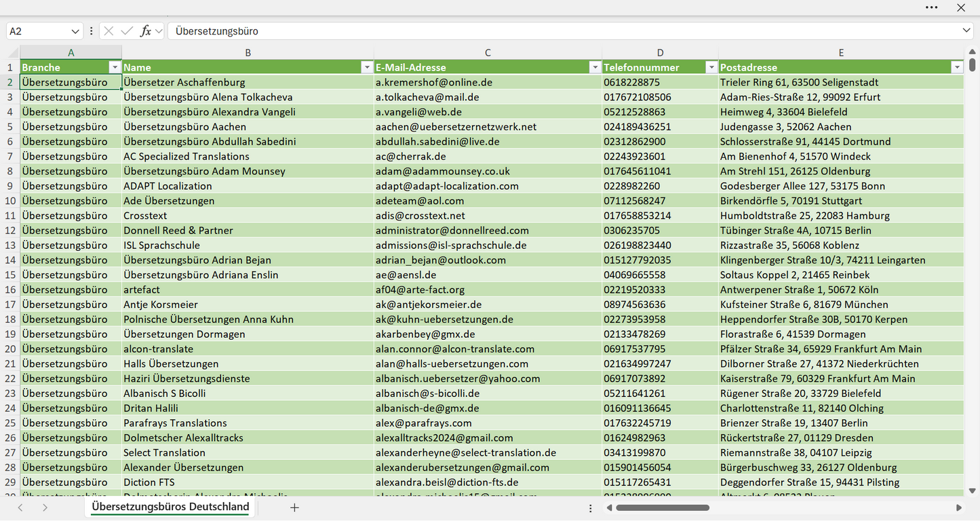Open the E-Mail-Adresse filter dropdown
980x521 pixels.
[x=595, y=67]
